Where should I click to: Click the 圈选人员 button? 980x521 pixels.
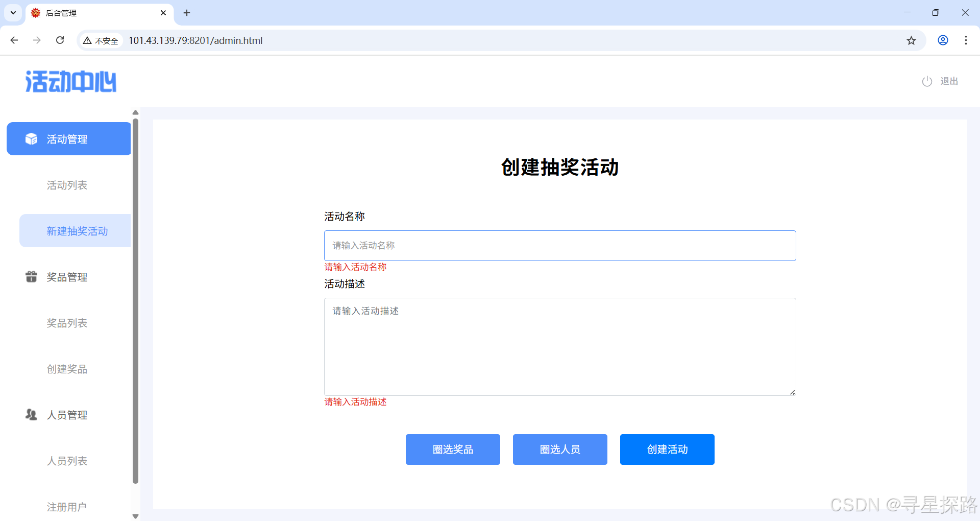coord(560,449)
